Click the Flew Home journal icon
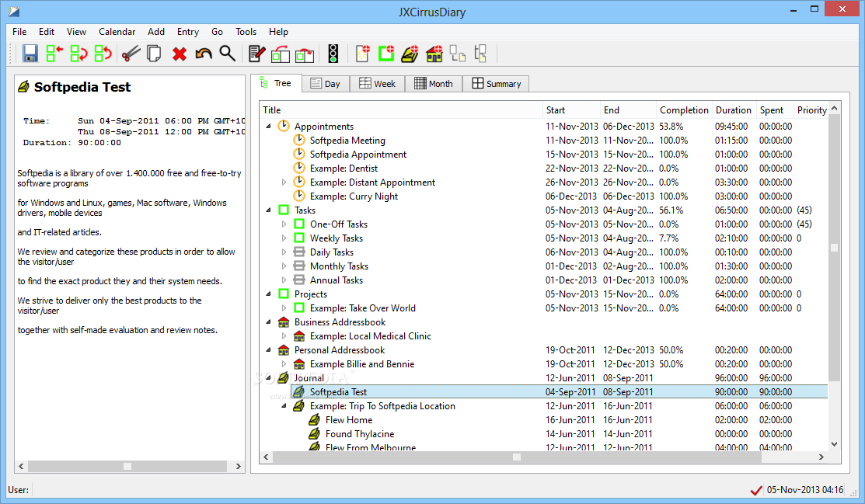865x504 pixels. tap(315, 419)
